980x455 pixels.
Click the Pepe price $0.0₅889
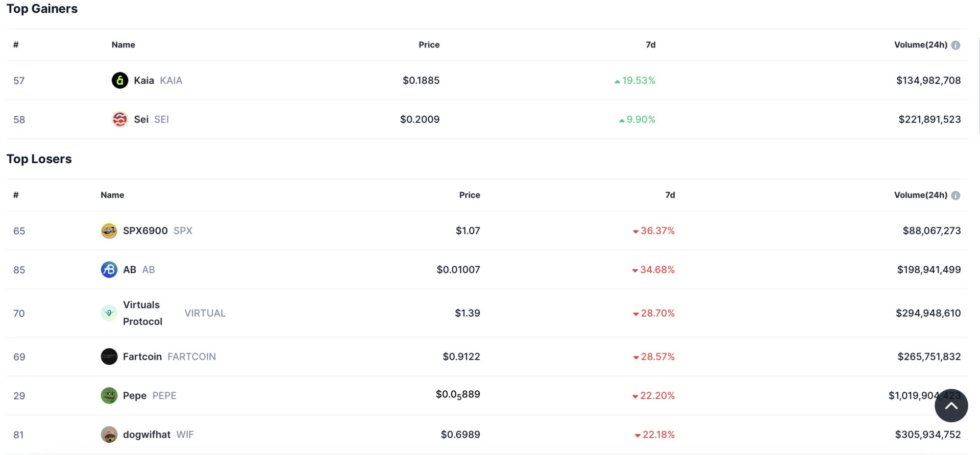(458, 395)
